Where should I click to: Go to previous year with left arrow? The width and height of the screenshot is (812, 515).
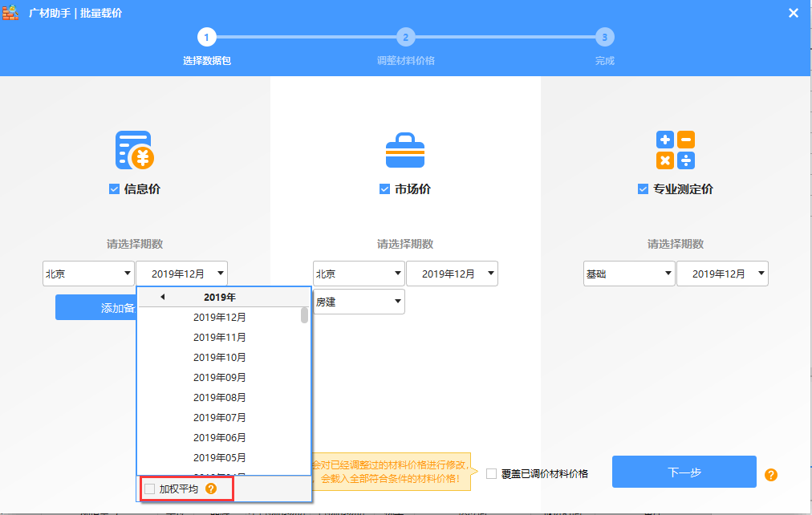point(163,298)
